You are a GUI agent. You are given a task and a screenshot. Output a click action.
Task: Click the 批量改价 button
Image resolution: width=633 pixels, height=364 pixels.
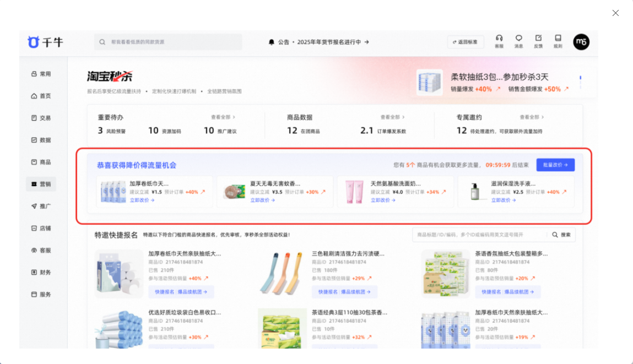555,165
